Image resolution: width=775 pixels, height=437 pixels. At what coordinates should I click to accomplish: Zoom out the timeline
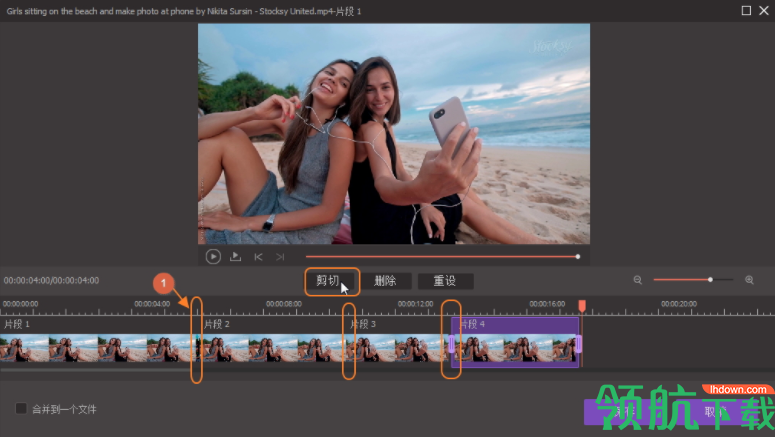coord(638,280)
